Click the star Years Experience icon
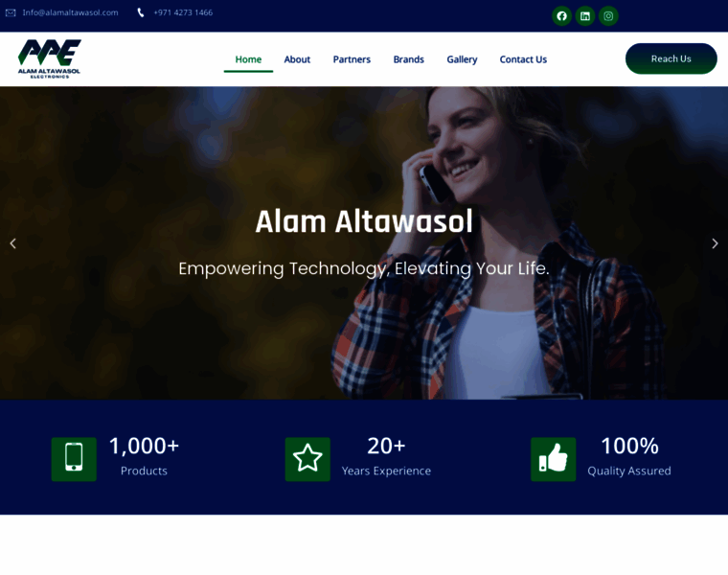The height and width of the screenshot is (575, 728). click(307, 459)
